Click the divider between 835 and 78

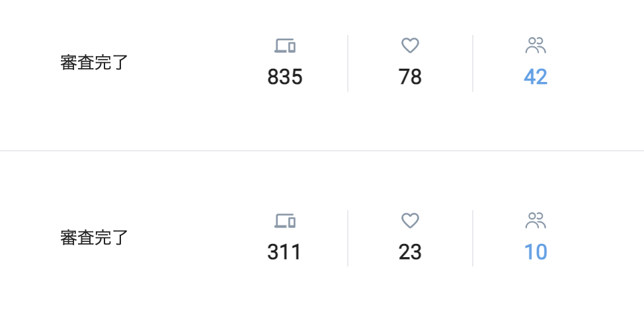point(348,63)
